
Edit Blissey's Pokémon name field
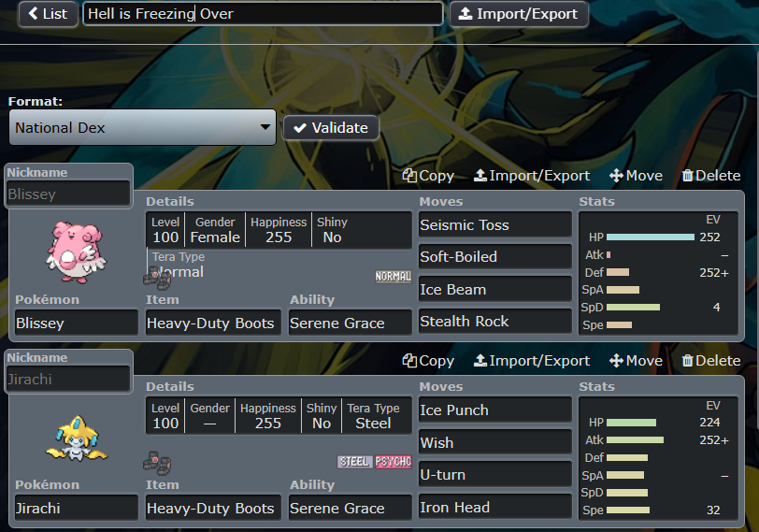pos(76,323)
